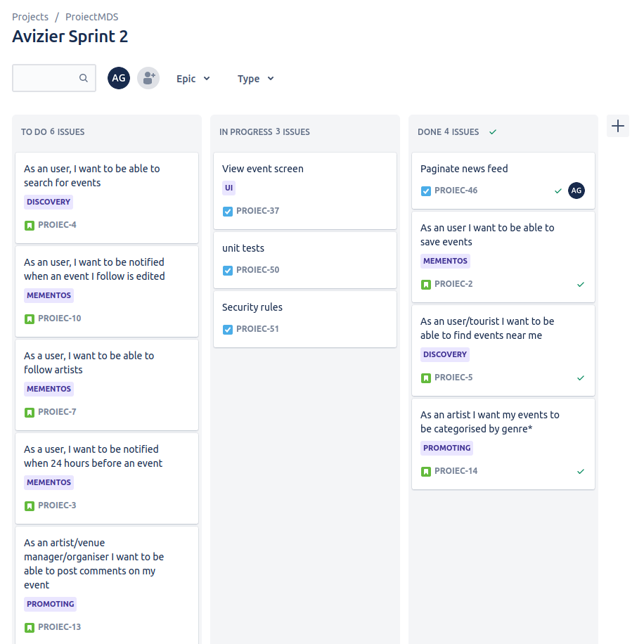The image size is (644, 644).
Task: Click MEMENTOS epic label on PROIEC-10 card
Action: click(49, 295)
